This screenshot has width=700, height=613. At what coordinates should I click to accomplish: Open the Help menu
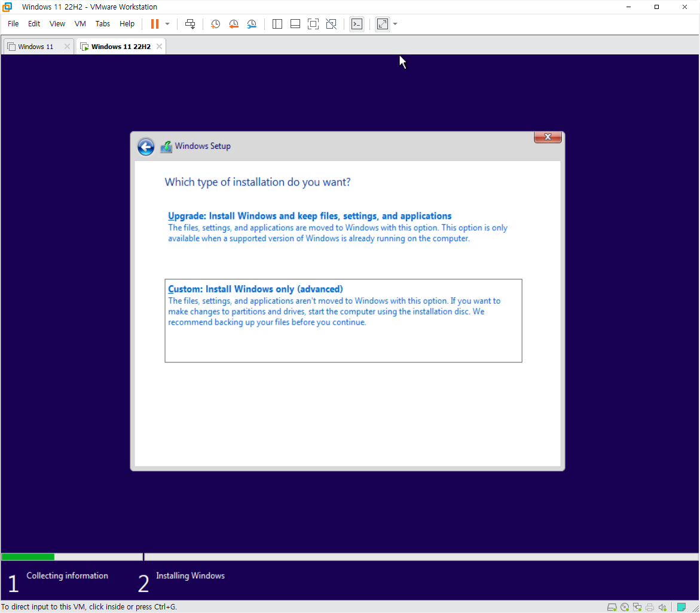point(127,24)
